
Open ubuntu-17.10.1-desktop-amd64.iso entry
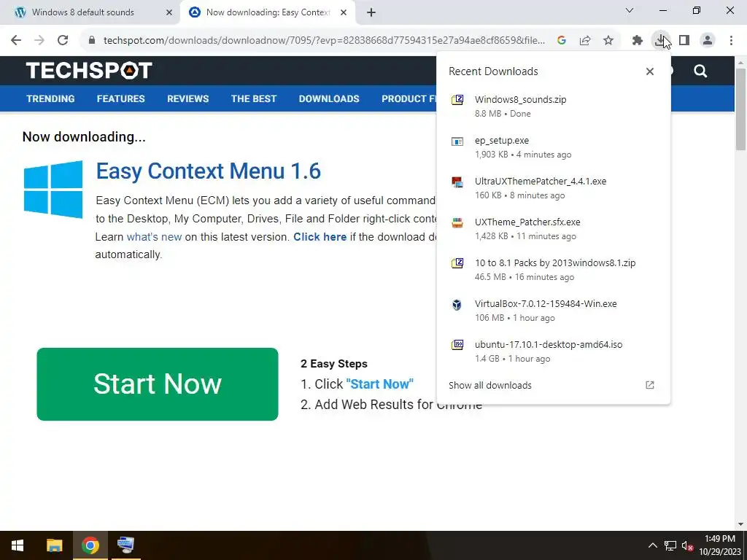point(553,351)
